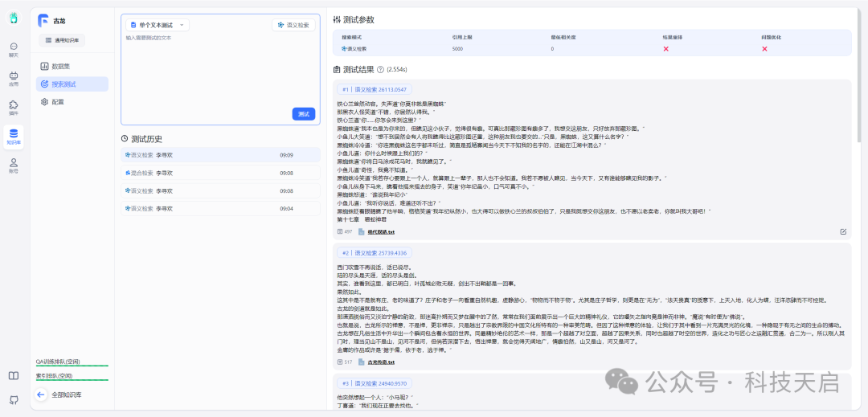Open the 数据集 tab
The height and width of the screenshot is (417, 868).
(x=72, y=67)
